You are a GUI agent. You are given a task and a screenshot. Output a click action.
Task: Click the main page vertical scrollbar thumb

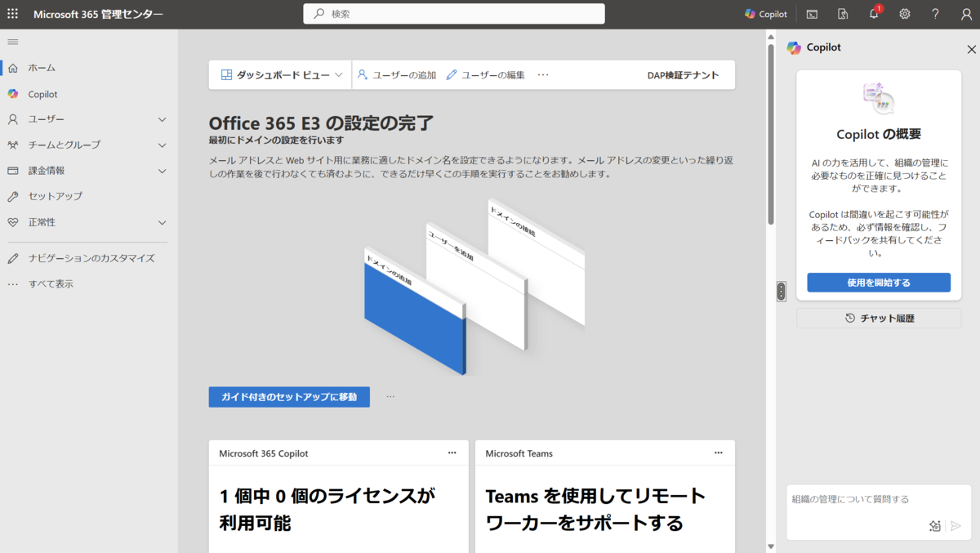[771, 134]
